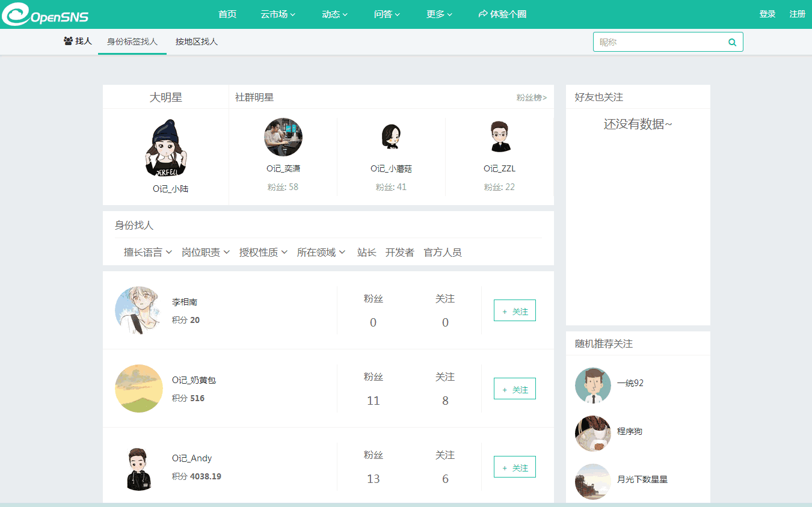The width and height of the screenshot is (812, 507).
Task: Open the 云市场 navigation dropdown
Action: pyautogui.click(x=278, y=14)
